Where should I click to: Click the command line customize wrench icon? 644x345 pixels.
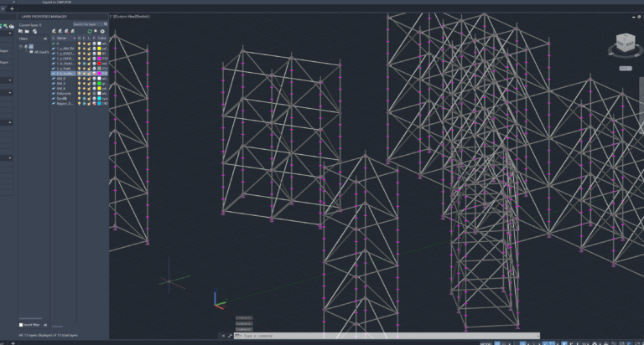pos(230,336)
